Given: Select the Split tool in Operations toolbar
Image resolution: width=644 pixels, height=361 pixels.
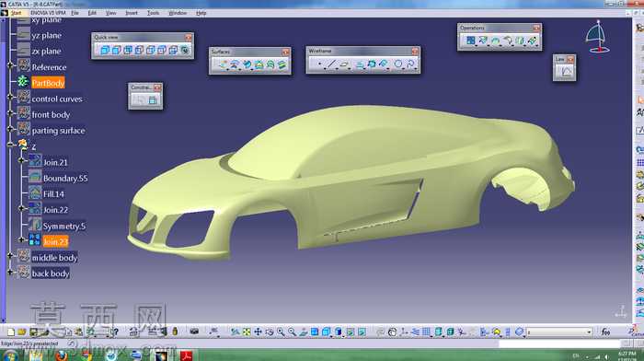Looking at the screenshot, I should [483, 41].
